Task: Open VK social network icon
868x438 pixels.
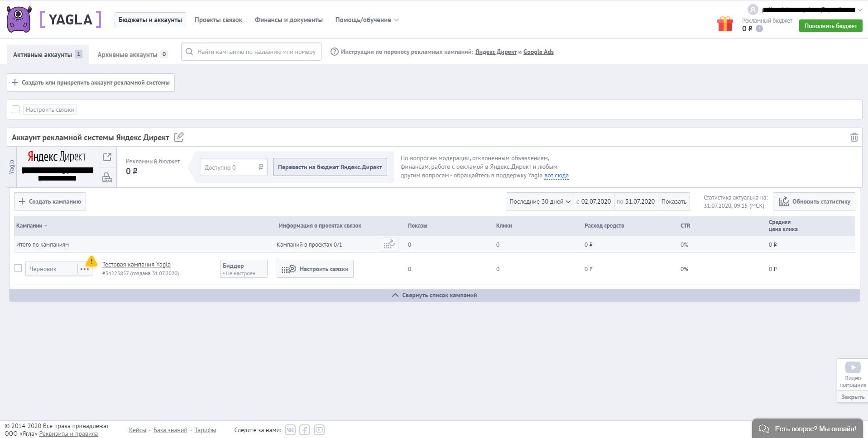Action: coord(290,430)
